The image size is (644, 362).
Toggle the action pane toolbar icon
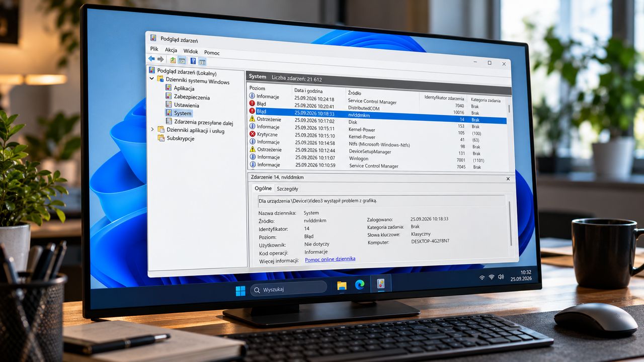coord(202,62)
